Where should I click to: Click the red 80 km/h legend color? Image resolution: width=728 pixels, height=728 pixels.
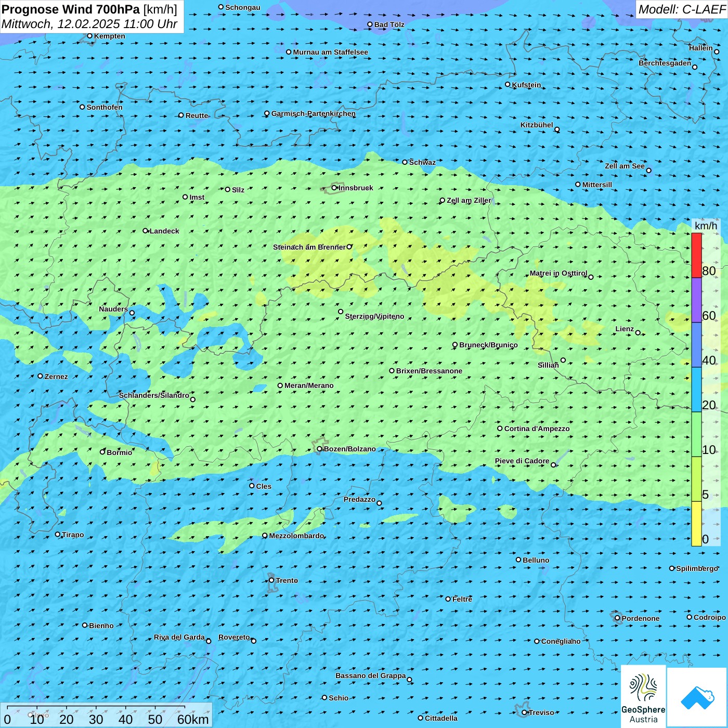tap(696, 255)
